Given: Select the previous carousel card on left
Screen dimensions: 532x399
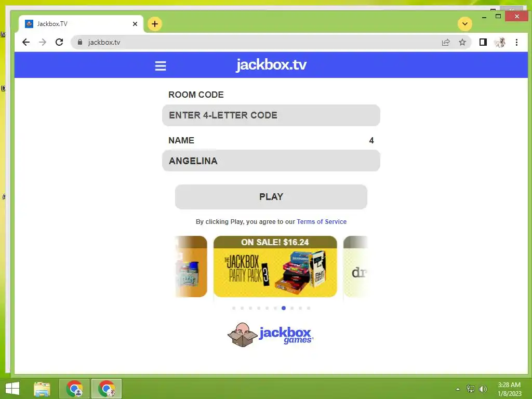Looking at the screenshot, I should point(191,267).
